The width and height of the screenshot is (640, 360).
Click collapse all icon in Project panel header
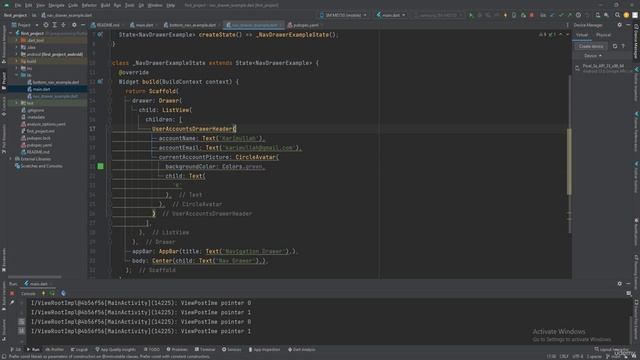pyautogui.click(x=63, y=25)
